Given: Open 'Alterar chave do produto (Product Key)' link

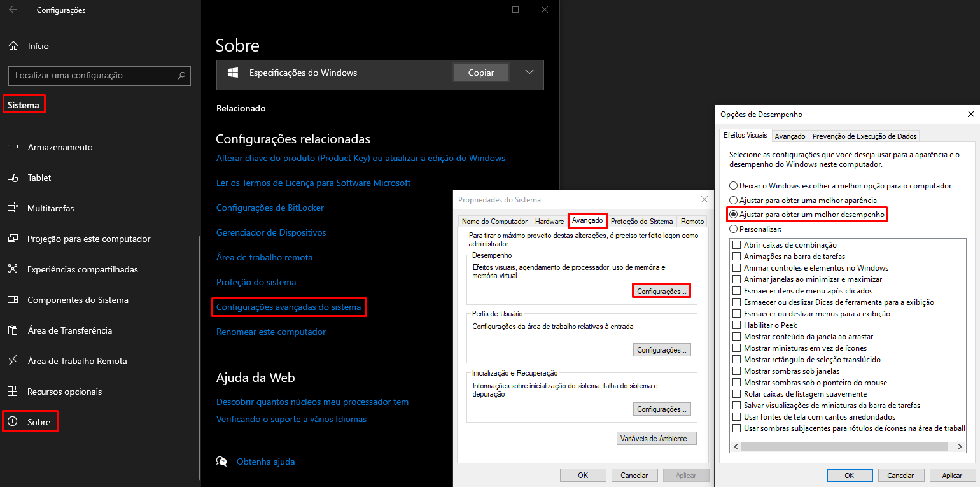Looking at the screenshot, I should click(x=361, y=158).
